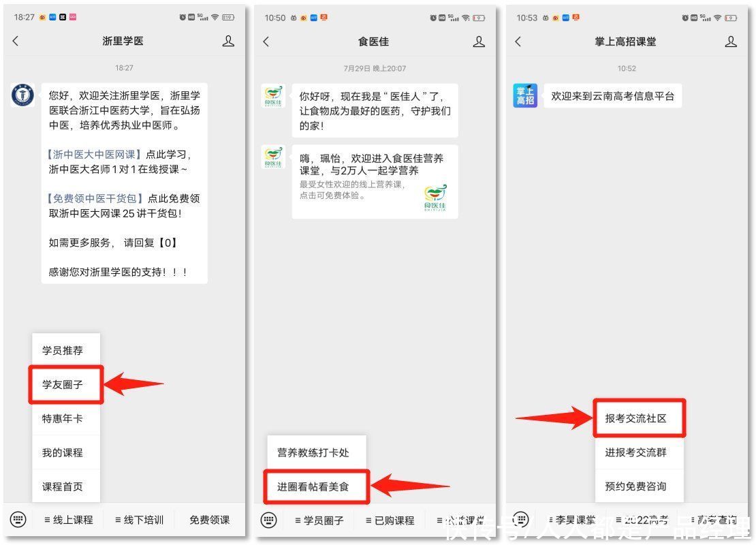Expand the 线上课程 bottom menu
756x545 pixels.
tap(69, 520)
